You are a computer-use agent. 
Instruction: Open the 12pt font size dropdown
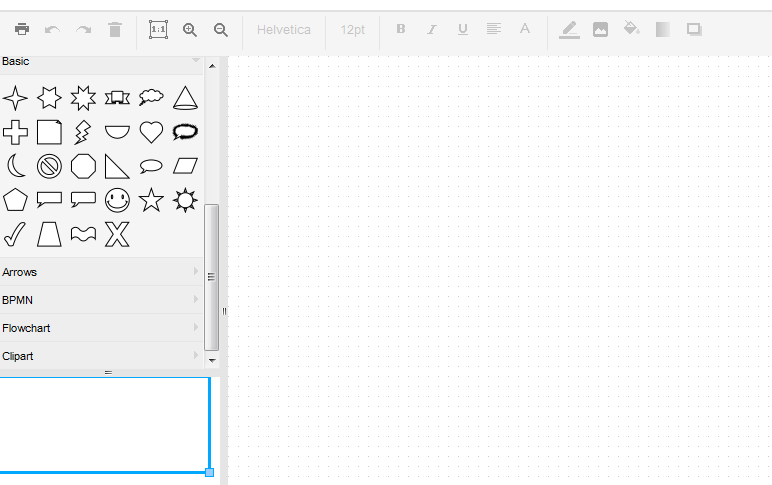click(353, 30)
